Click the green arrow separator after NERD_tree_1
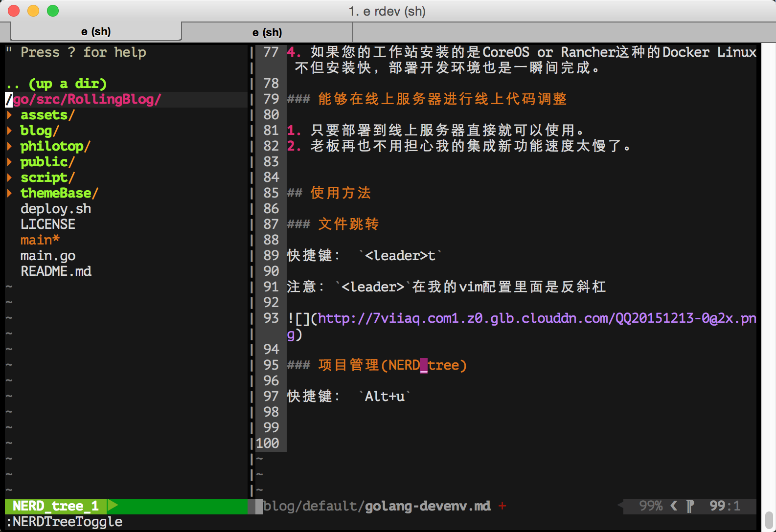Viewport: 776px width, 532px height. 113,506
